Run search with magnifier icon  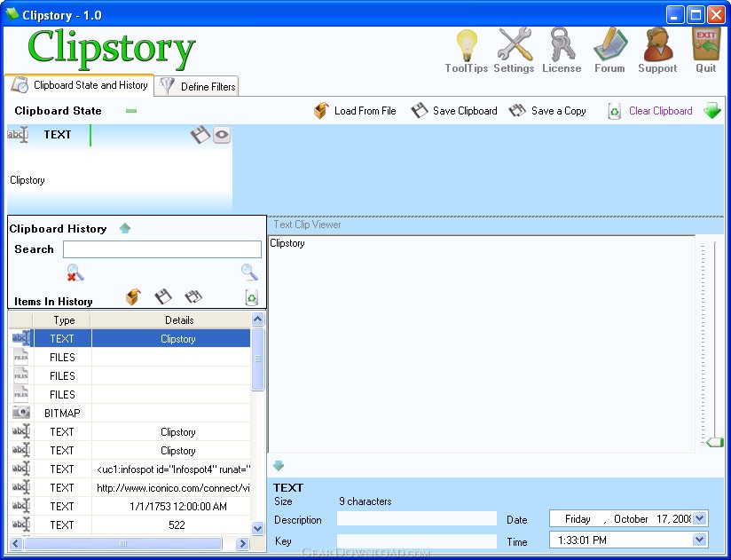click(249, 272)
